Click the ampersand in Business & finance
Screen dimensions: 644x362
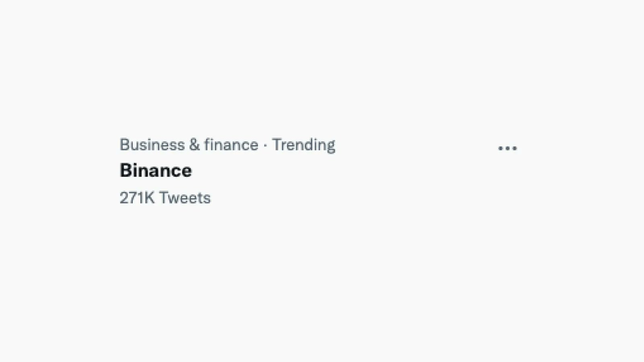point(194,145)
